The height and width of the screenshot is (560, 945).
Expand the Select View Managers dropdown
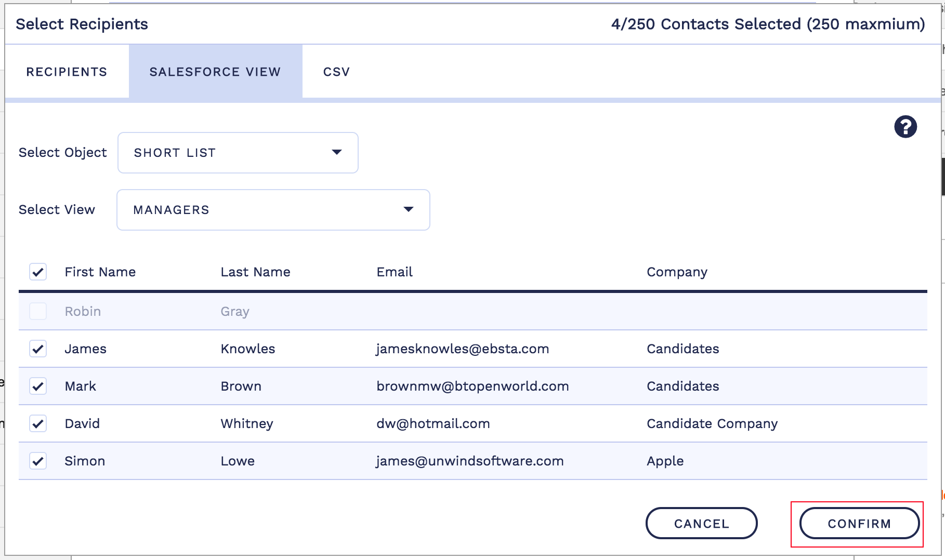coord(273,210)
